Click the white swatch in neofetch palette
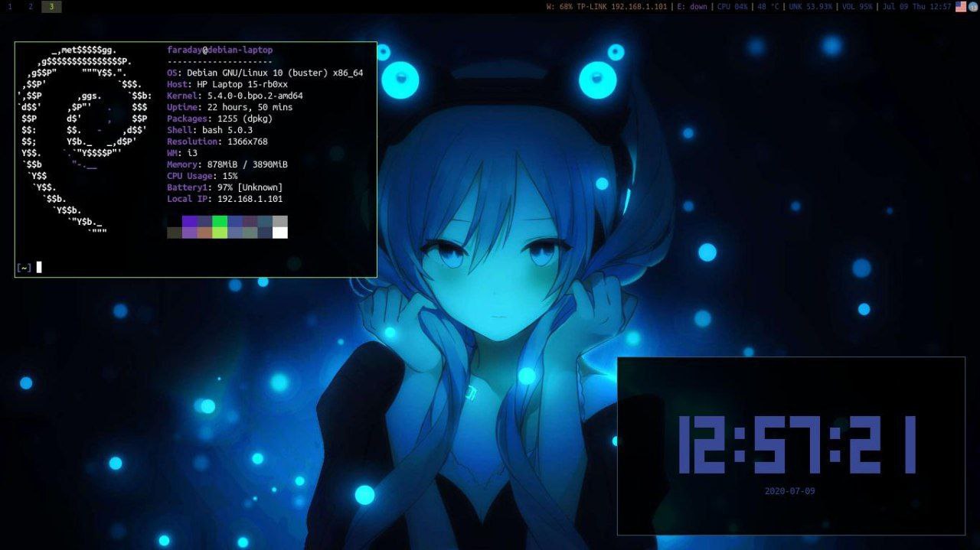Viewport: 980px width, 550px height. coord(280,233)
